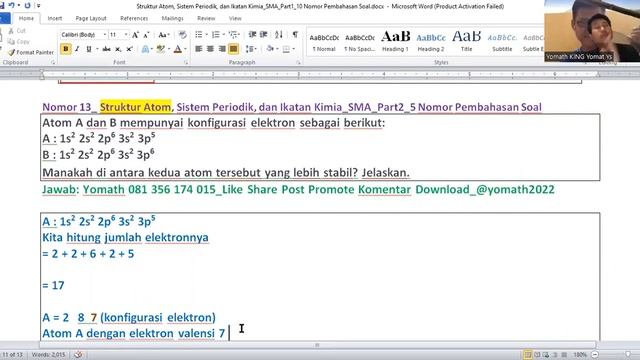
Task: Toggle Subscript formatting
Action: coord(118,49)
